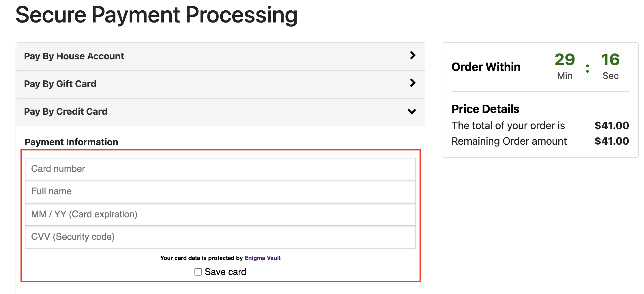This screenshot has height=294, width=644.
Task: Click into the Full name field
Action: point(220,191)
